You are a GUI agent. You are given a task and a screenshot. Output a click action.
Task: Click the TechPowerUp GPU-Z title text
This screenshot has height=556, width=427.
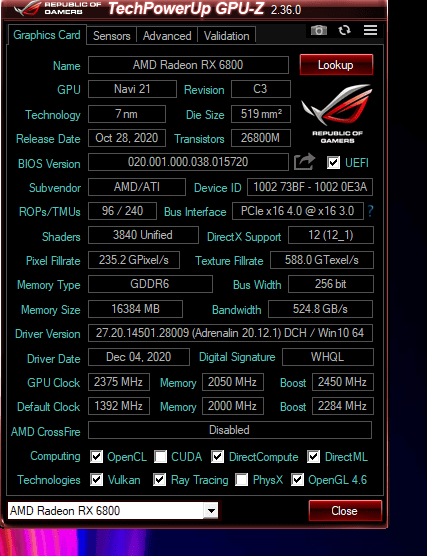coord(187,9)
